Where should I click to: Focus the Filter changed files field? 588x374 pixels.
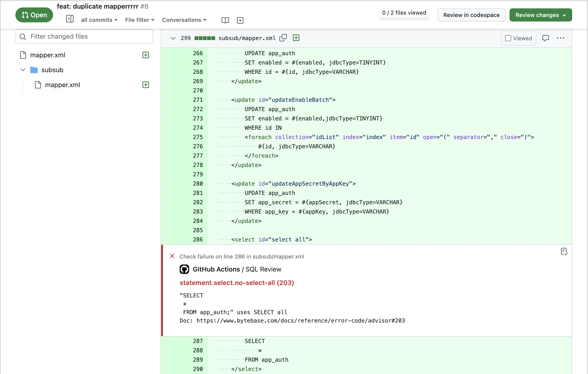tap(84, 36)
